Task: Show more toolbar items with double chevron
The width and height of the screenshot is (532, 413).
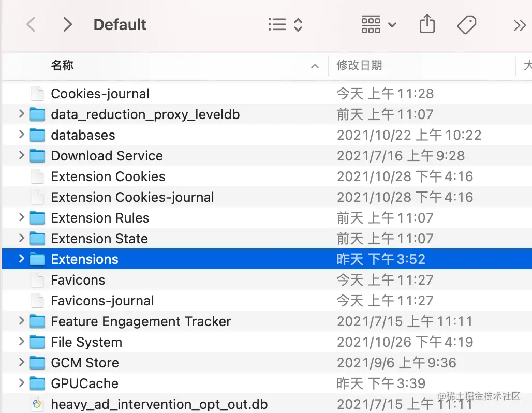Action: [520, 25]
